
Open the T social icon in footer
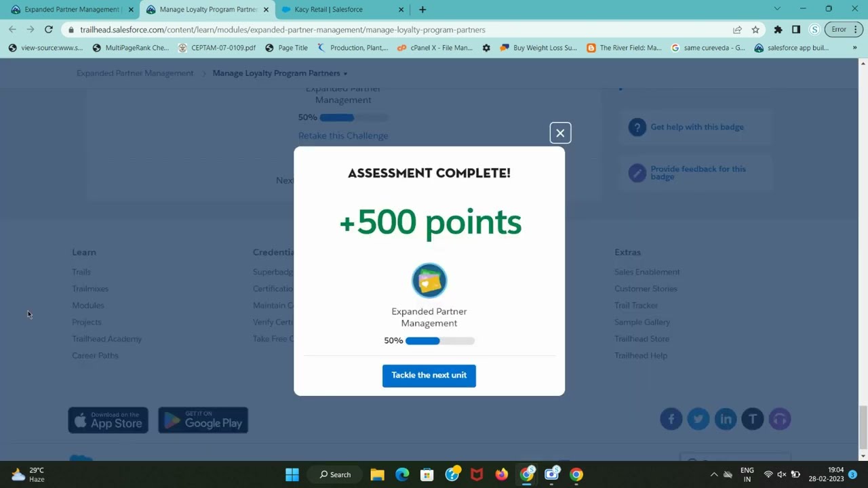point(753,419)
